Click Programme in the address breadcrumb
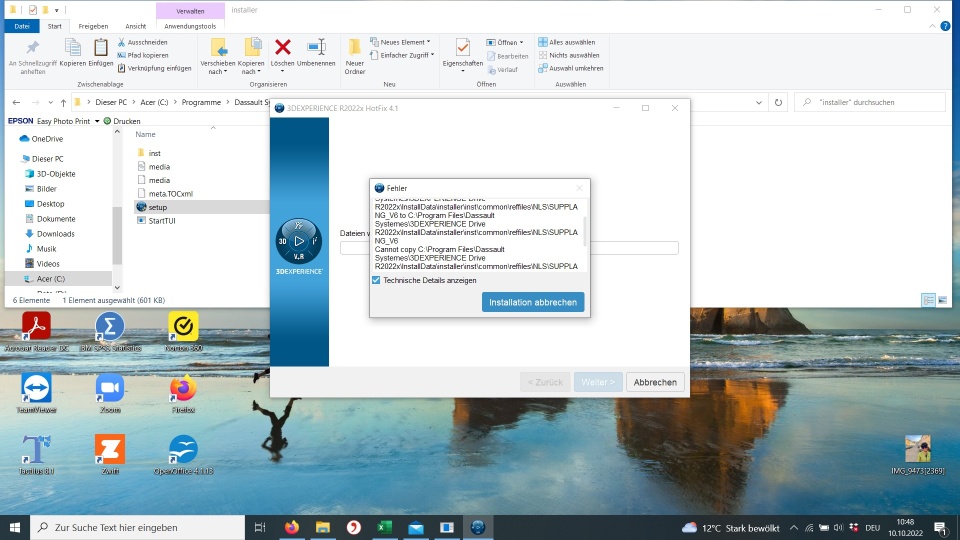This screenshot has height=540, width=960. 201,102
